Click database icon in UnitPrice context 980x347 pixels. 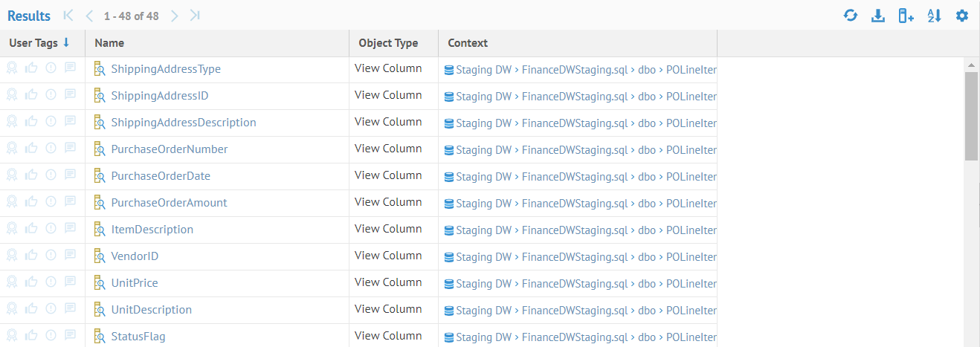[449, 284]
